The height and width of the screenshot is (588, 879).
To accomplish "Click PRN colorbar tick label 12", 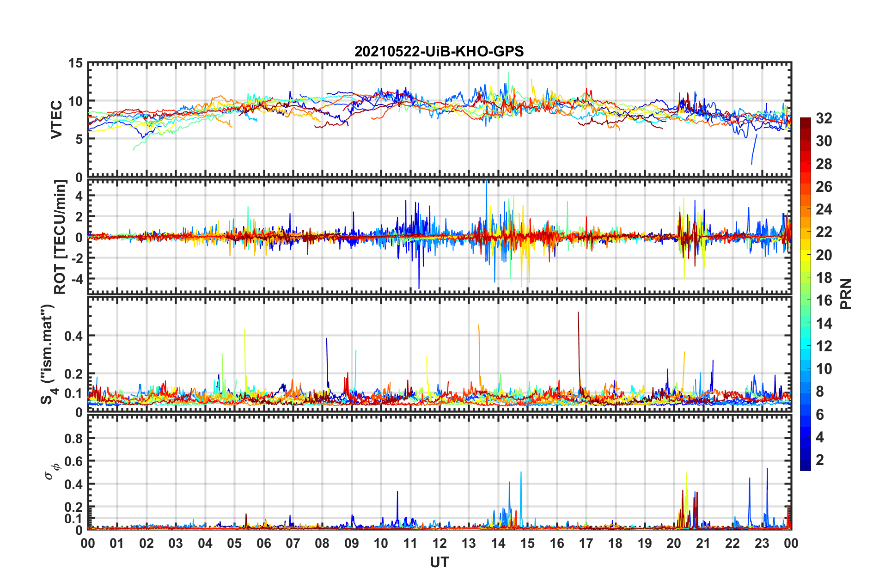I will [x=824, y=346].
